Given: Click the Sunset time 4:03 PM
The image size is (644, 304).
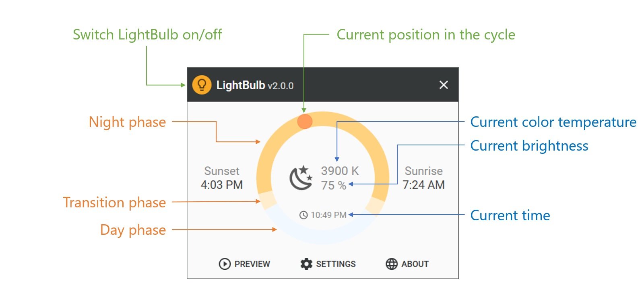Looking at the screenshot, I should pyautogui.click(x=222, y=185).
